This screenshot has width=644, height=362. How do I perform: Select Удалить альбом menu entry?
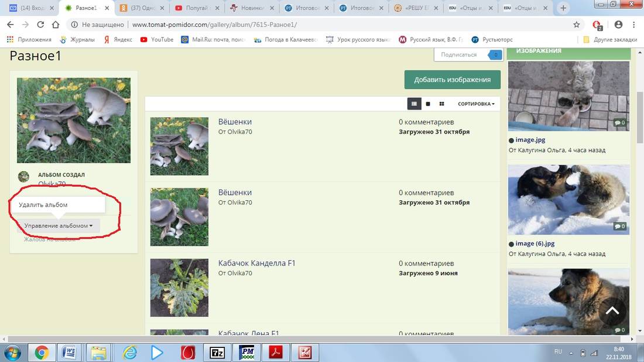click(x=43, y=205)
